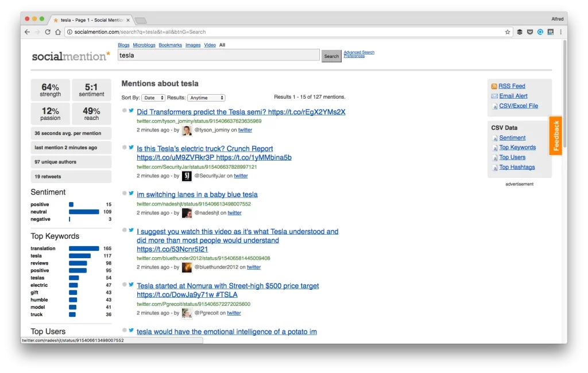The height and width of the screenshot is (373, 588).
Task: Open 'im switching lanes in a baby blue tesla'
Action: 197,195
